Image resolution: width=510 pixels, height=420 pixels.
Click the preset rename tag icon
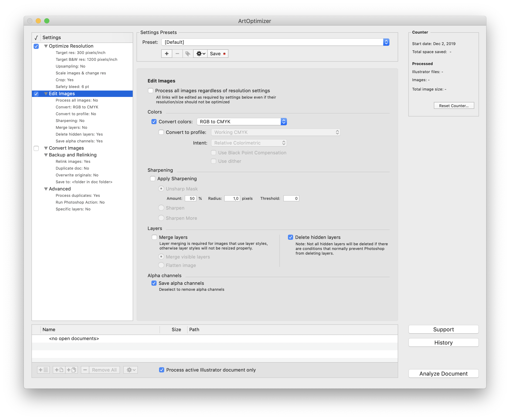[x=188, y=54]
